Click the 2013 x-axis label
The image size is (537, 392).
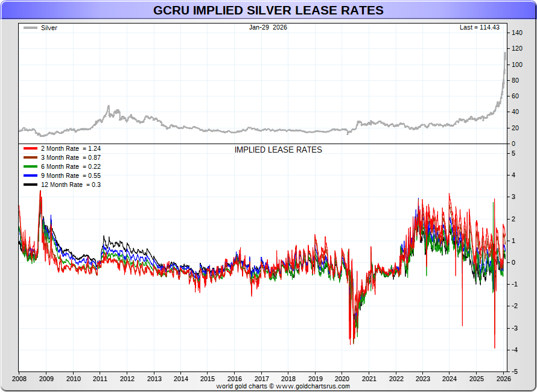(x=154, y=379)
